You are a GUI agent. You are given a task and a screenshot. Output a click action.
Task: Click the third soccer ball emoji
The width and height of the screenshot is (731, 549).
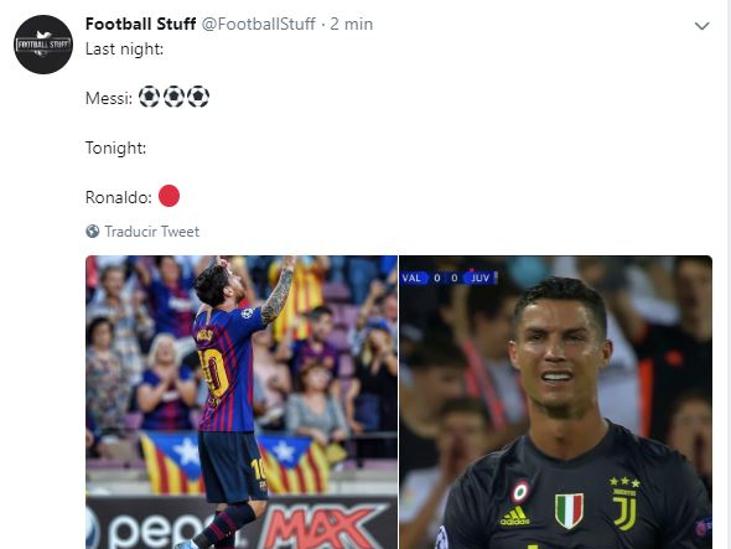pyautogui.click(x=198, y=96)
